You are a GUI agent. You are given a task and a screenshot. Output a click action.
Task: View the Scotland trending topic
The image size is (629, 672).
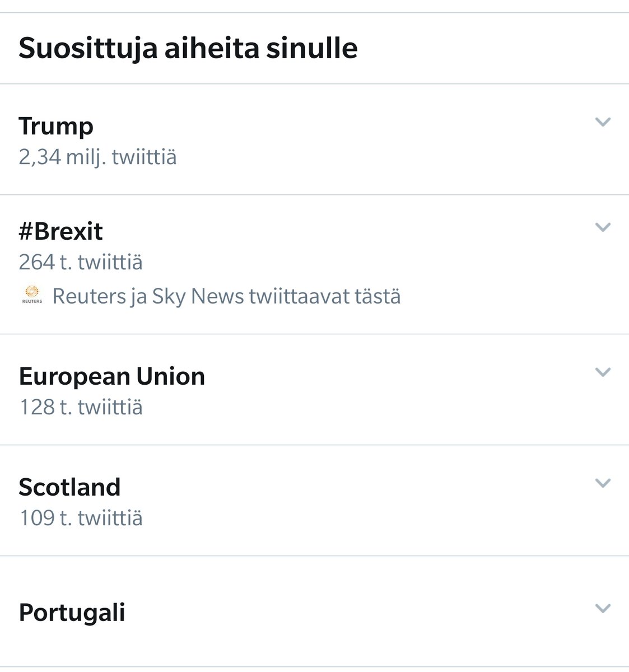pyautogui.click(x=69, y=487)
